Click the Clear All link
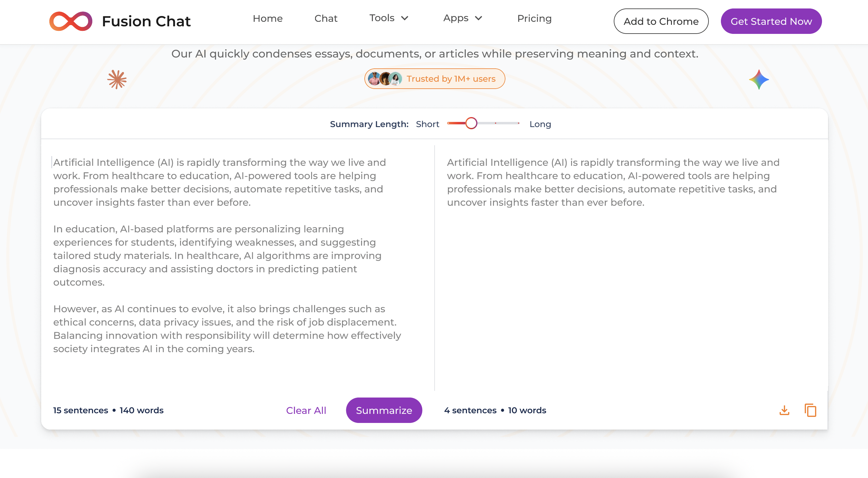Image resolution: width=868 pixels, height=478 pixels. pyautogui.click(x=306, y=410)
